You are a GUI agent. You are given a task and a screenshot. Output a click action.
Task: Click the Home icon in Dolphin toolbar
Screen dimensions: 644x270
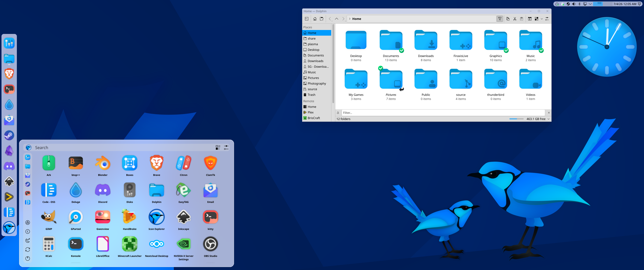click(x=315, y=19)
